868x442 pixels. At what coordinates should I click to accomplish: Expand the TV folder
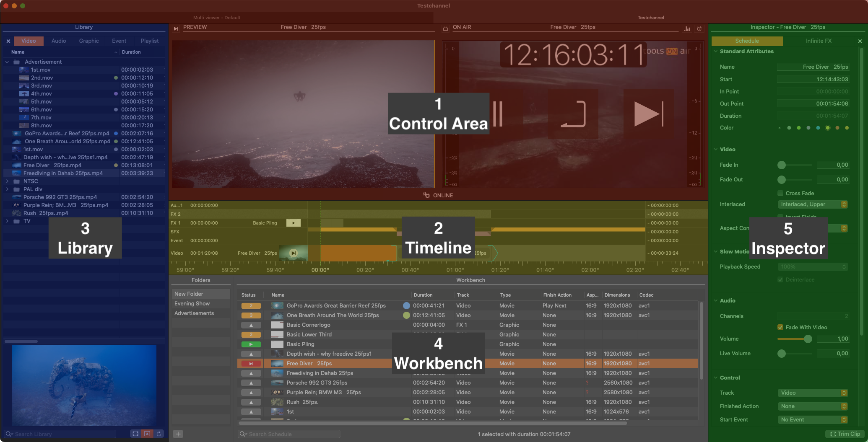pyautogui.click(x=7, y=221)
